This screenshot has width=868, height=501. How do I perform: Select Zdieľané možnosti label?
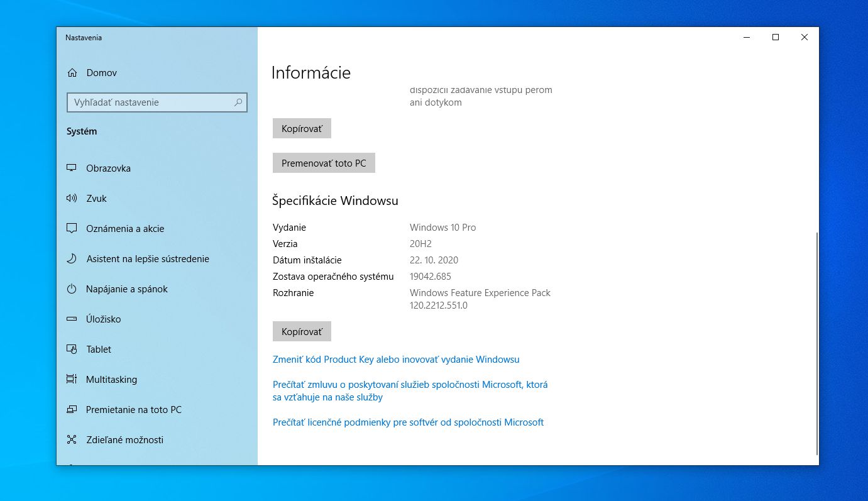[x=124, y=440]
